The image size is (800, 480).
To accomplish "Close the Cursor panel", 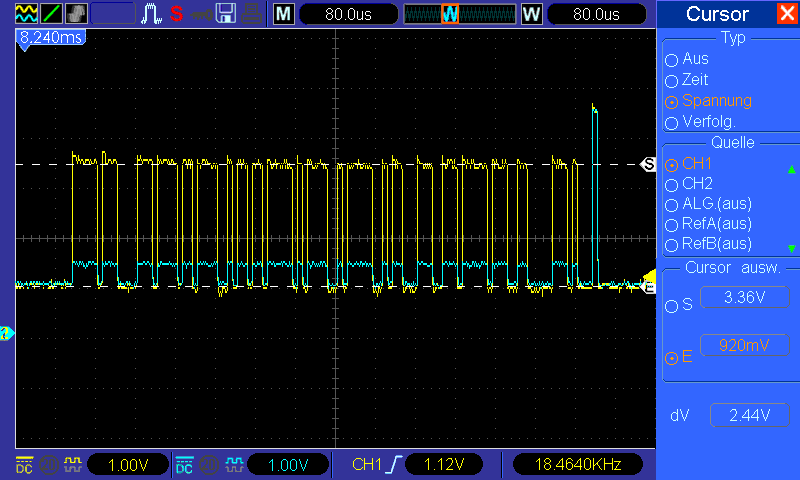I will (788, 13).
